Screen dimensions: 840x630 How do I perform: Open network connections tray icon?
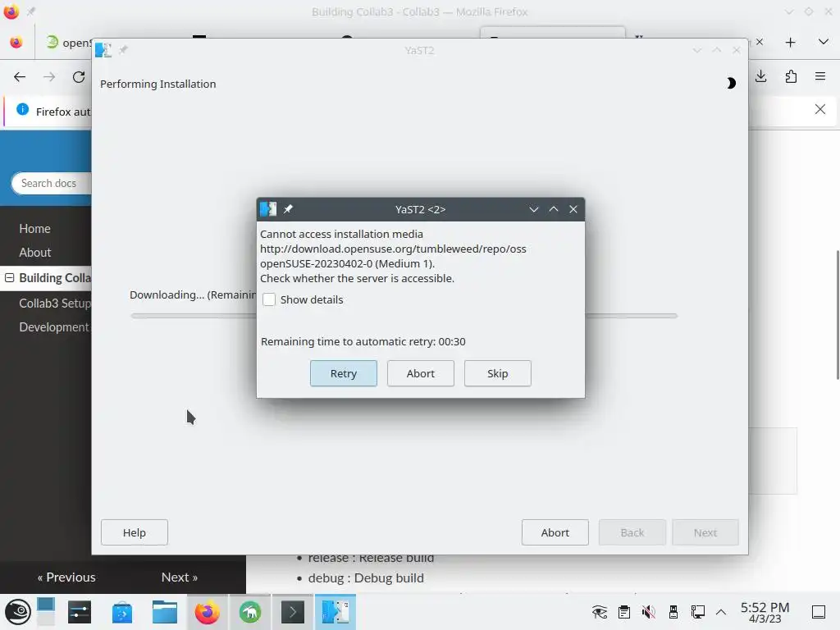click(x=698, y=612)
